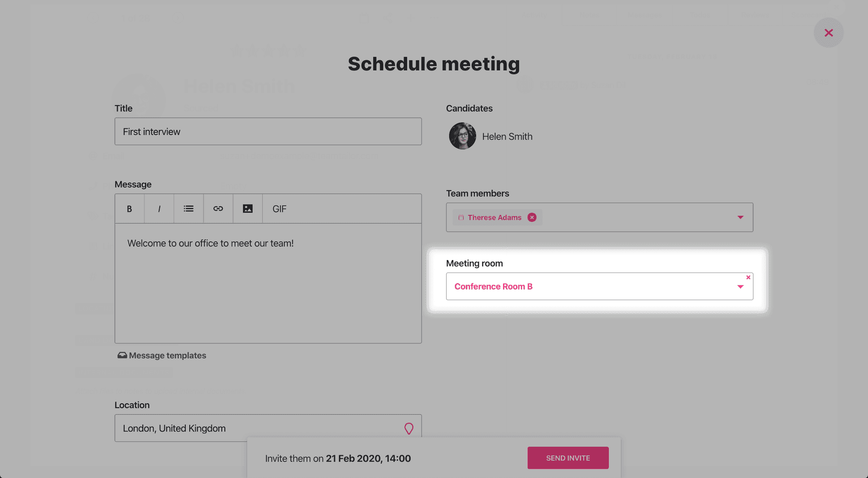
Task: Click into the message text area
Action: pyautogui.click(x=268, y=283)
